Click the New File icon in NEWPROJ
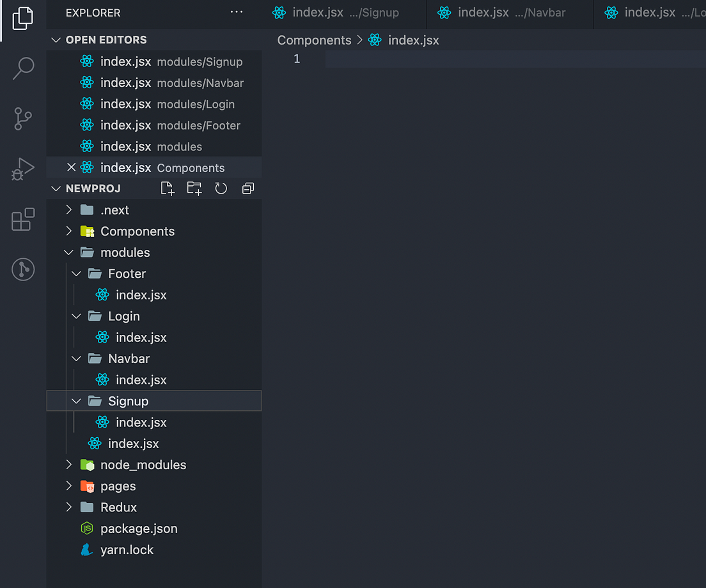Screen dimensions: 706x588 coord(167,188)
